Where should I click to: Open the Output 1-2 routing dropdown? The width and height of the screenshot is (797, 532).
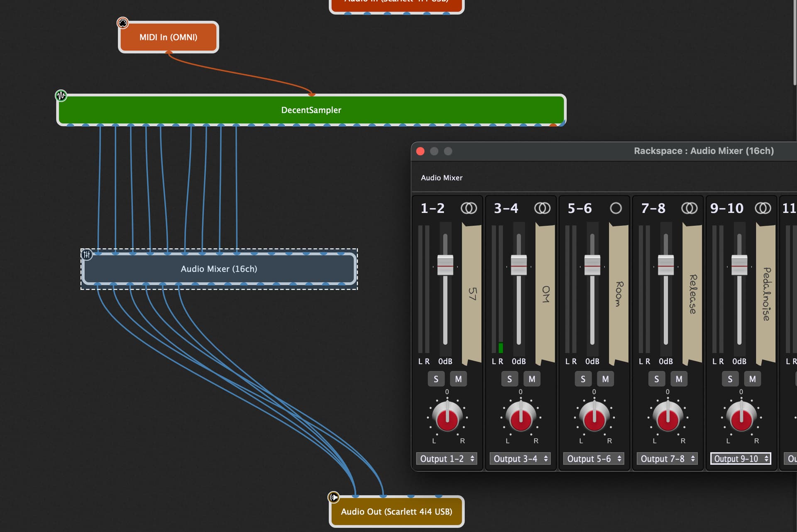pyautogui.click(x=446, y=459)
